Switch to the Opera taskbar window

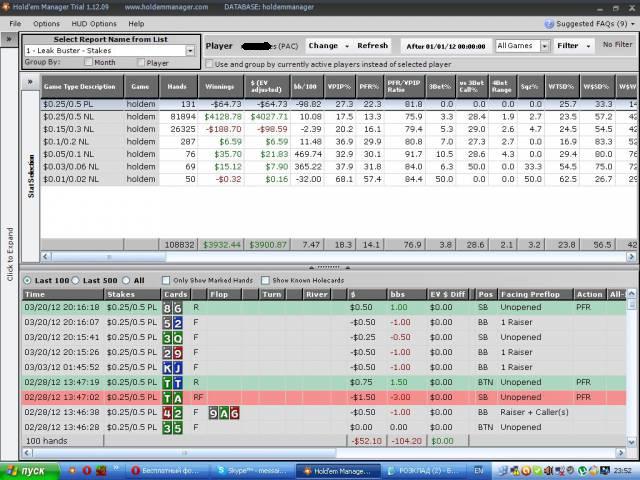click(169, 471)
